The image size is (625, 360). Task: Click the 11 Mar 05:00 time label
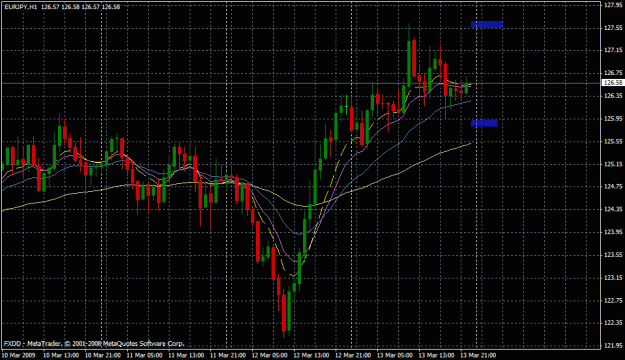click(144, 355)
